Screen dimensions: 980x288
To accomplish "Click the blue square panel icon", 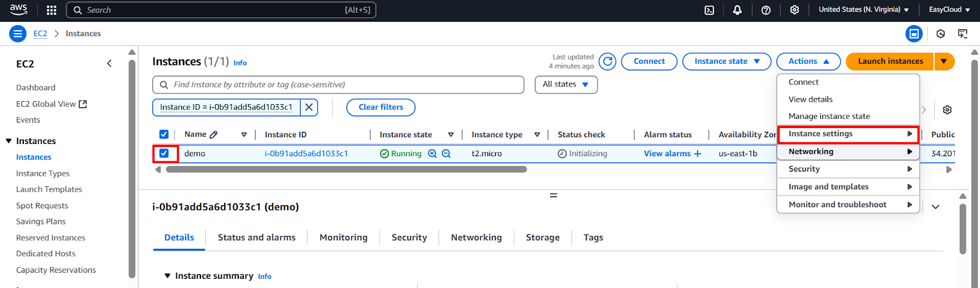I will click(x=914, y=34).
